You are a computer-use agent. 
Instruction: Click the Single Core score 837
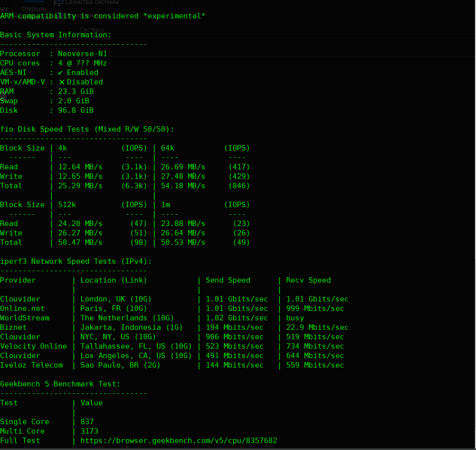[x=87, y=422]
